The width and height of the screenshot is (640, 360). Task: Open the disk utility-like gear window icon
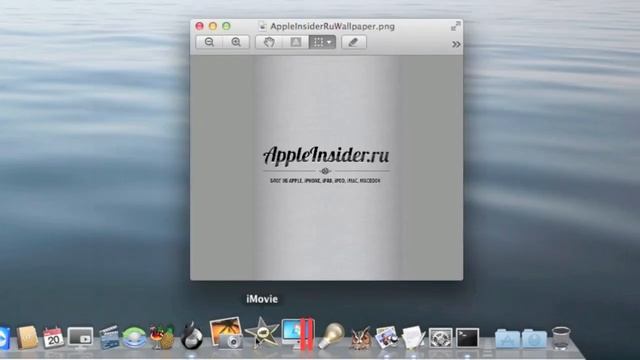pyautogui.click(x=440, y=338)
